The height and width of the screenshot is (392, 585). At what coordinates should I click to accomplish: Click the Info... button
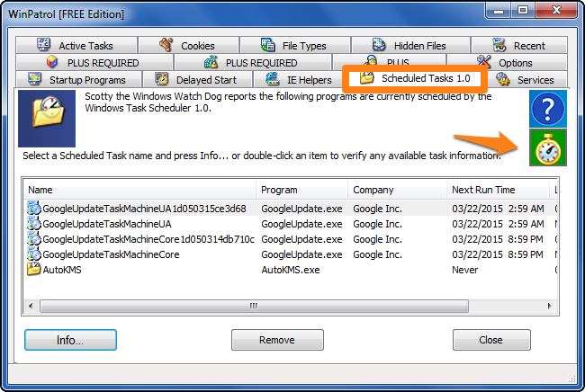pyautogui.click(x=70, y=340)
